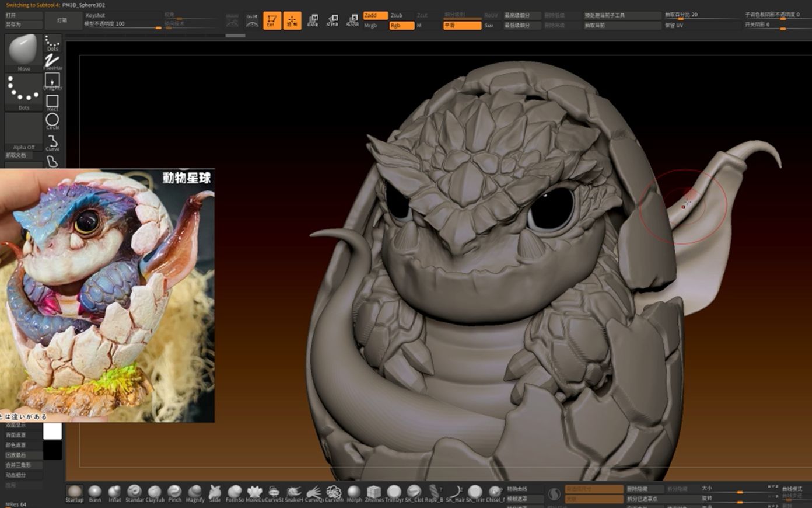The width and height of the screenshot is (812, 508).
Task: Select the Standard brush in the bottom tray
Action: [x=134, y=492]
